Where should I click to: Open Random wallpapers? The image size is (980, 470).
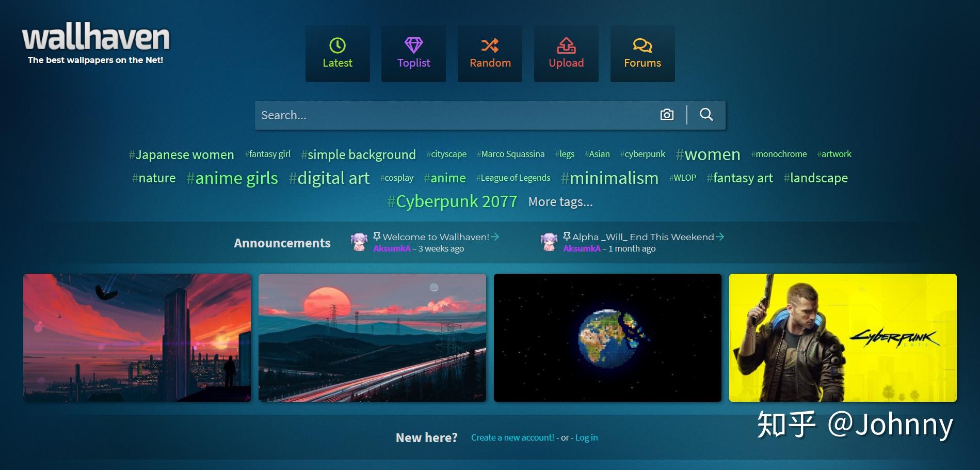point(490,54)
